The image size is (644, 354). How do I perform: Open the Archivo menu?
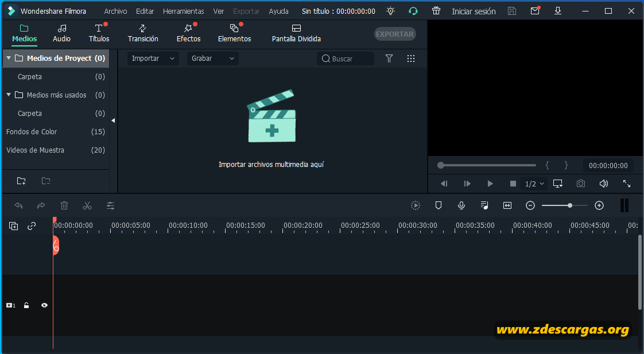[115, 11]
